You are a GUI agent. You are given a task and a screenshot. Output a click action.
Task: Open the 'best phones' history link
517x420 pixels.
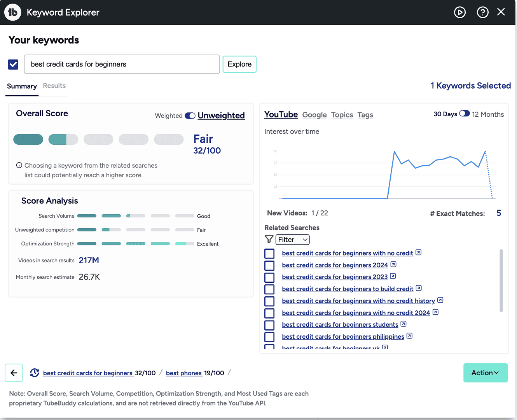point(184,373)
